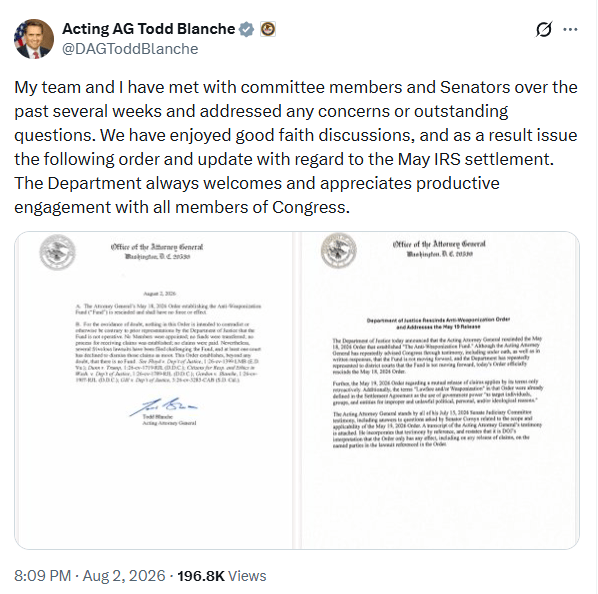Click the Aug 2, 2026 post date
This screenshot has width=598, height=594.
click(124, 576)
